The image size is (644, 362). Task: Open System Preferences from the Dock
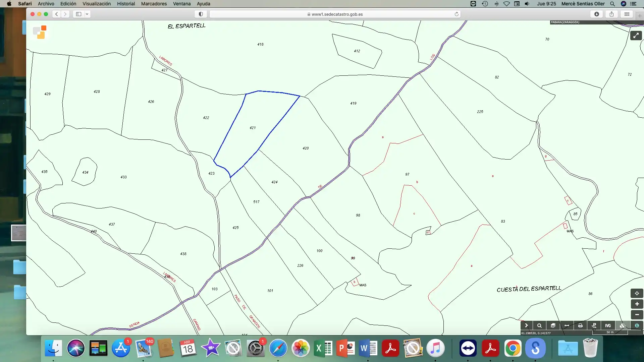(256, 348)
